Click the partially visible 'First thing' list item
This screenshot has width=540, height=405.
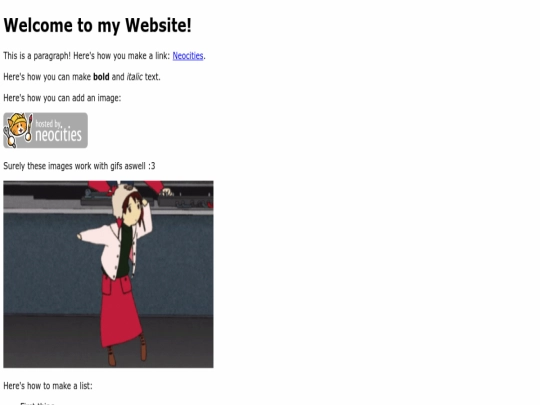tap(37, 403)
